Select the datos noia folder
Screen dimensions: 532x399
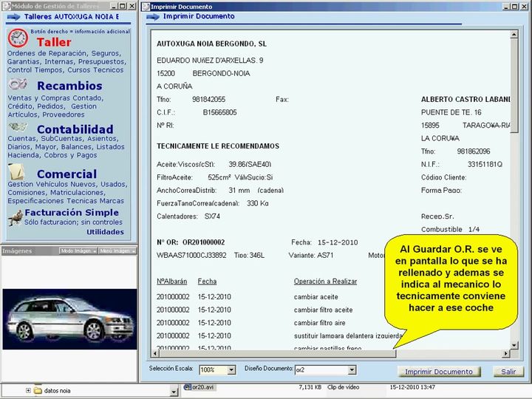click(x=57, y=391)
